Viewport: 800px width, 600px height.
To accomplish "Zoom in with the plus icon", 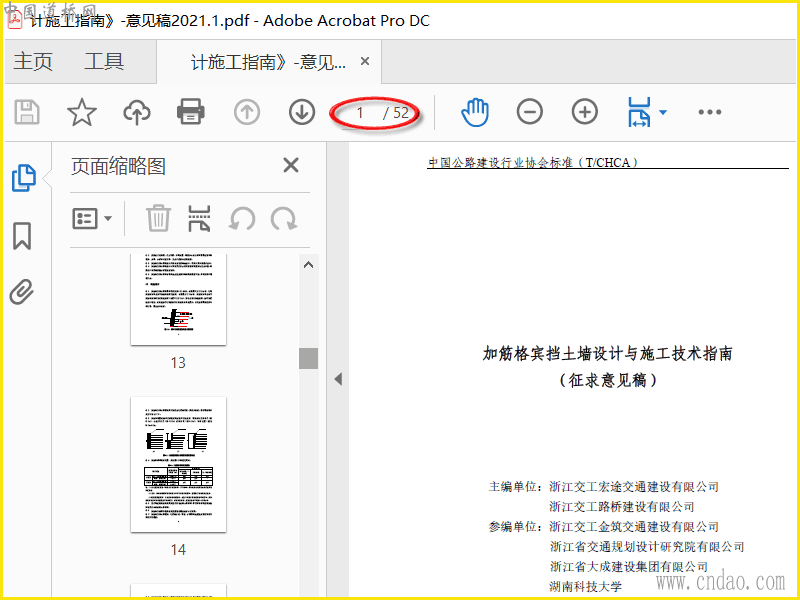I will click(x=585, y=112).
